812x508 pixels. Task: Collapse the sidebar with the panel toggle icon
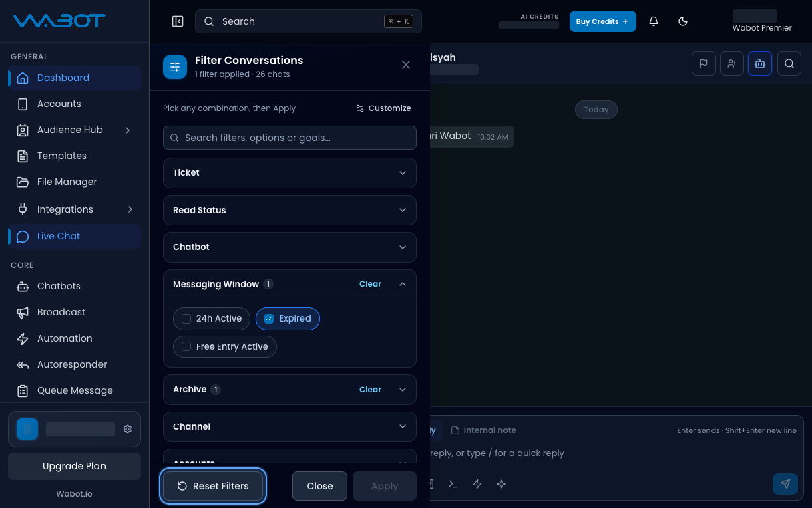coord(178,21)
